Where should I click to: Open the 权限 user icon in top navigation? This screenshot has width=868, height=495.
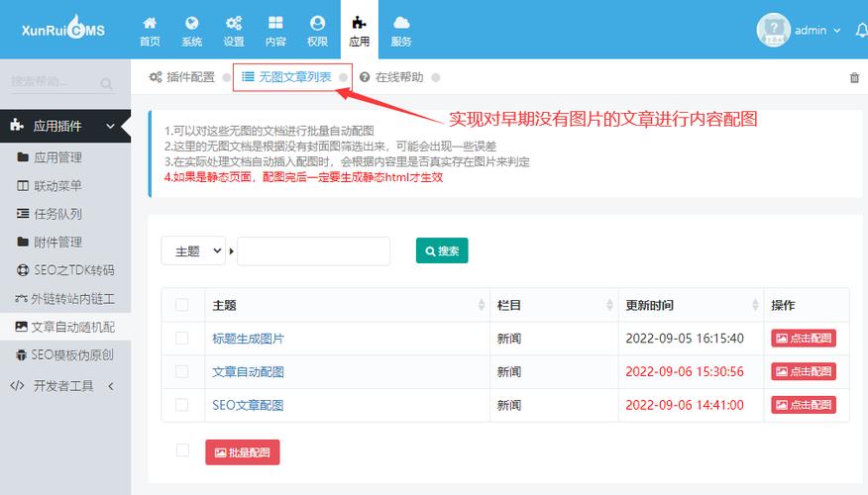(317, 23)
